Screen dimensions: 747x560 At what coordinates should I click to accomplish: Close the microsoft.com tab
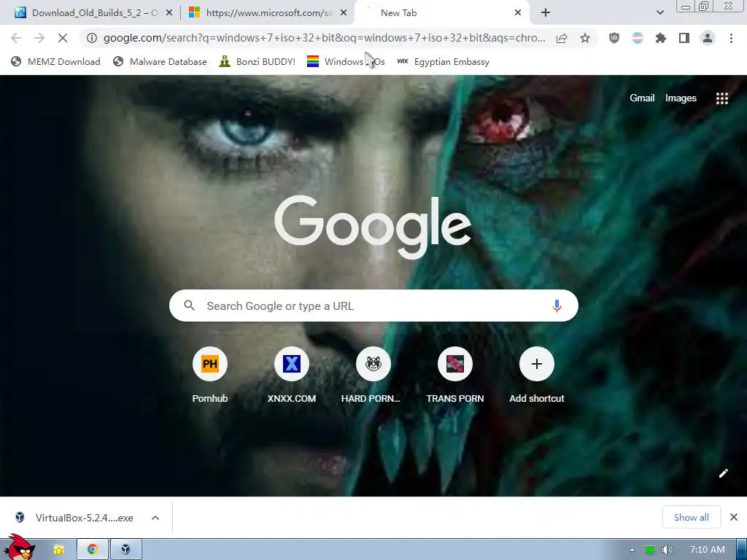[344, 13]
